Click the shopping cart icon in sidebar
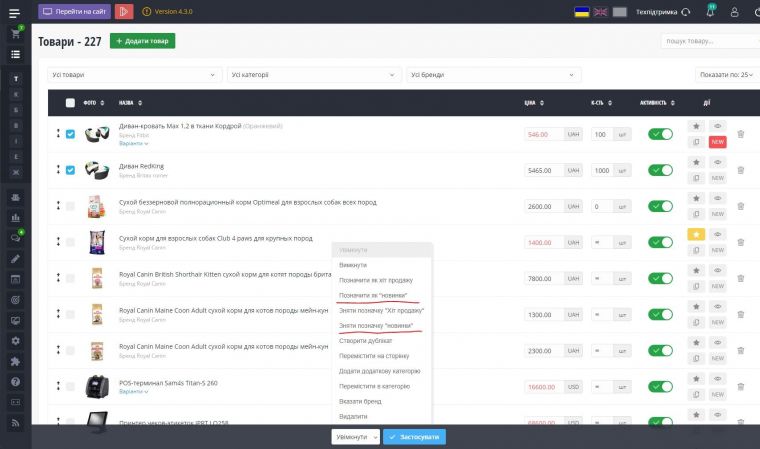This screenshot has width=760, height=449. tap(15, 34)
